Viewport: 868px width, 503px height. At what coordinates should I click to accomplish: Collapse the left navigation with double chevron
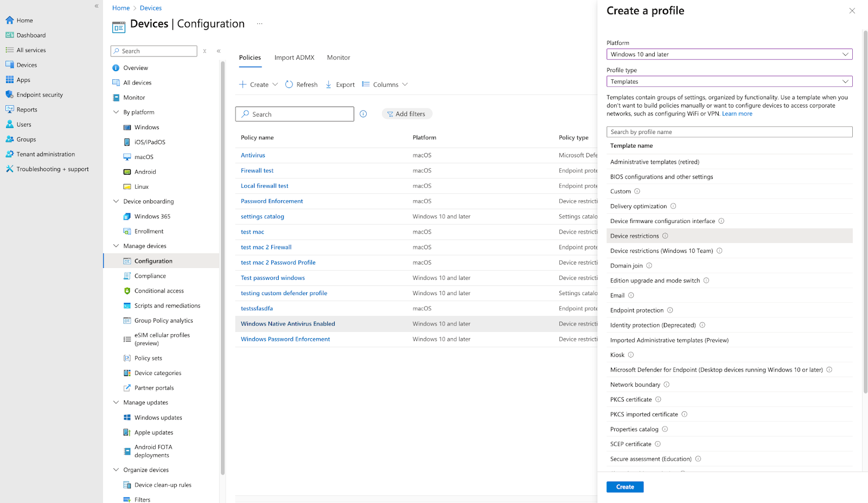tap(97, 6)
